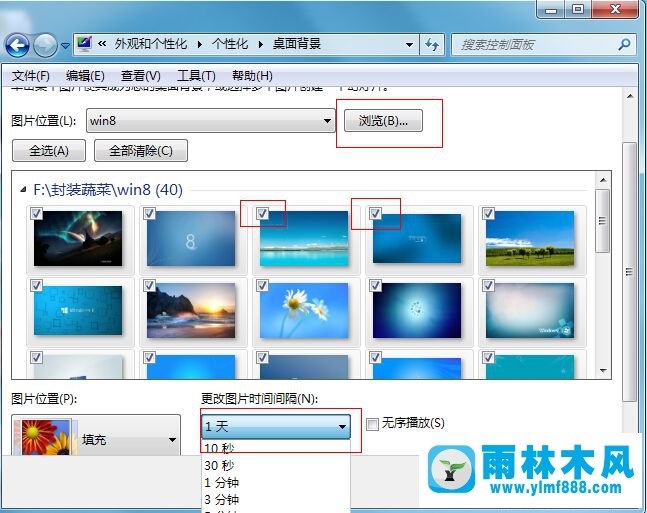Select the sunset coast wallpaper thumbnail
647x513 pixels.
191,310
